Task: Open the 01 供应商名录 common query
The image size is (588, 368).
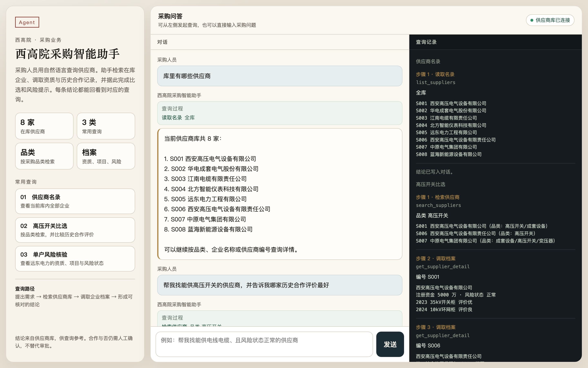Action: (x=75, y=201)
